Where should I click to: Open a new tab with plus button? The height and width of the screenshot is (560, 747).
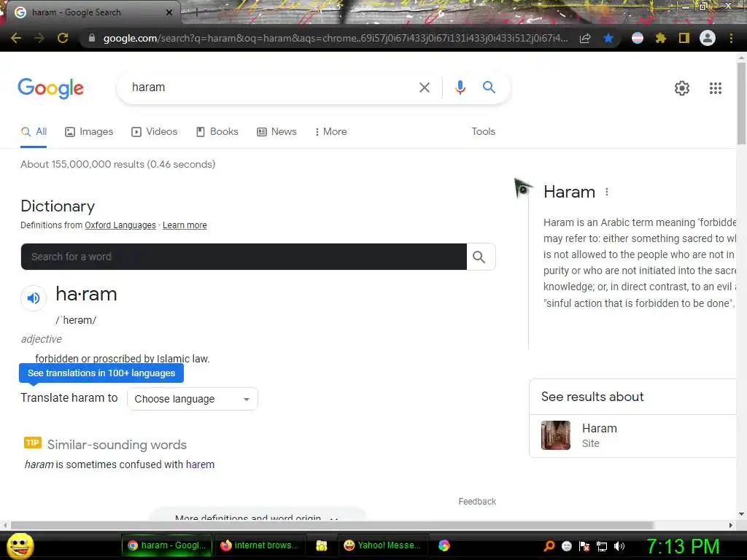[x=197, y=12]
